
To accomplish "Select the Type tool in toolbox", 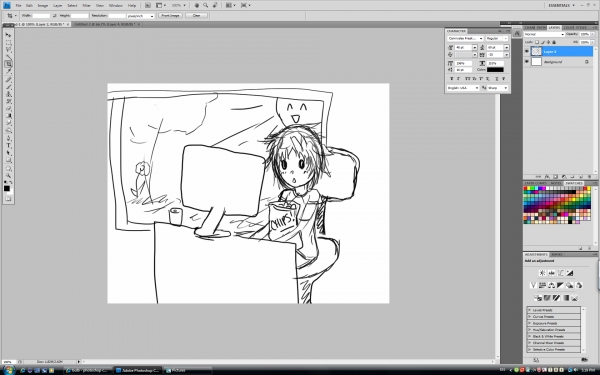I will [x=8, y=145].
